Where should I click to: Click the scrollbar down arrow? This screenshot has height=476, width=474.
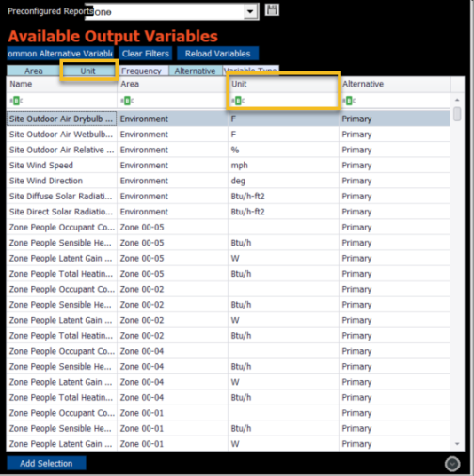tap(457, 444)
